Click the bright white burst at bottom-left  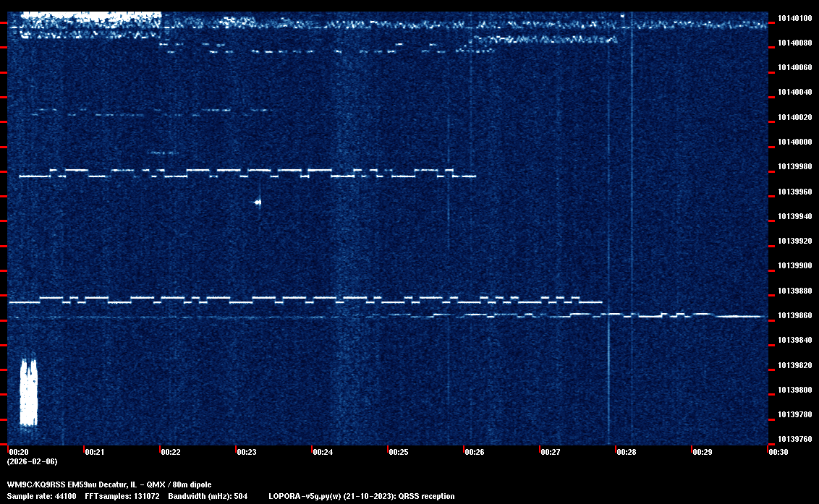click(28, 391)
